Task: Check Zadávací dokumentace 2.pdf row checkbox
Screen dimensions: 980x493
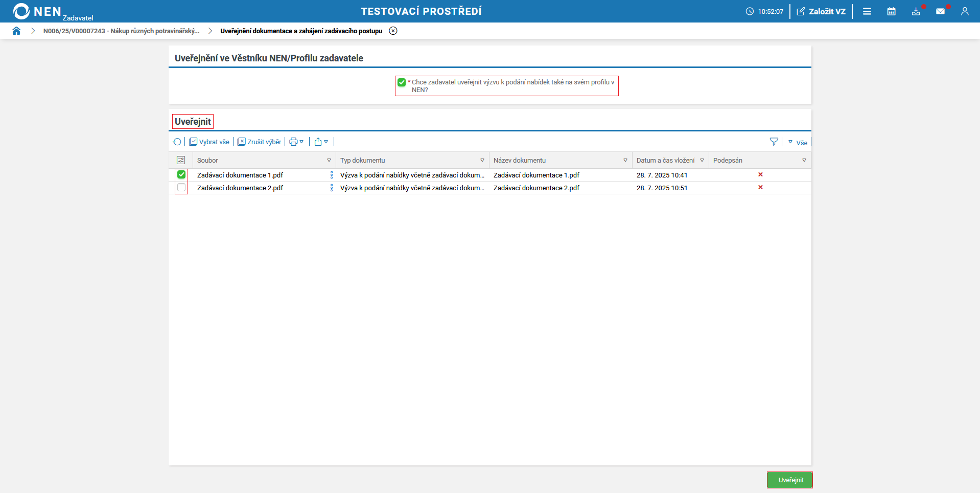Action: click(x=181, y=188)
